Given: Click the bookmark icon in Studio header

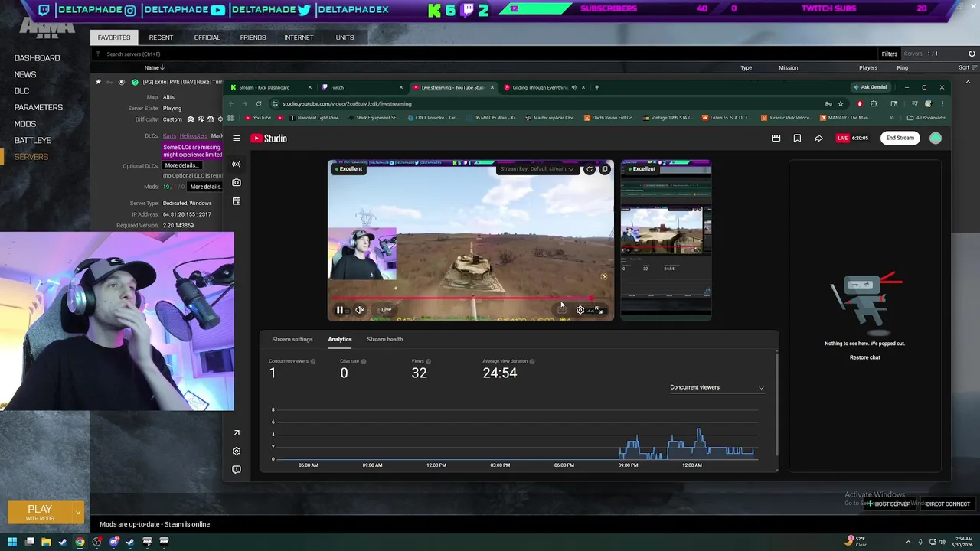Looking at the screenshot, I should tap(797, 139).
